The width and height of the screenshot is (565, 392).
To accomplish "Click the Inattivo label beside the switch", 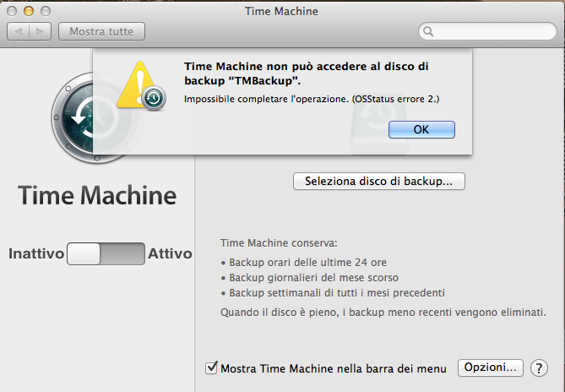I will [36, 253].
